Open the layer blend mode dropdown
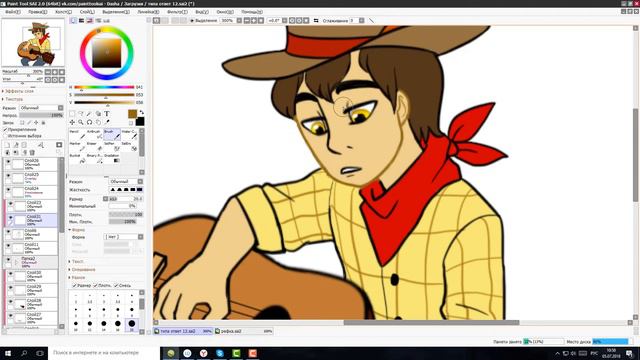The width and height of the screenshot is (640, 360). click(x=42, y=108)
